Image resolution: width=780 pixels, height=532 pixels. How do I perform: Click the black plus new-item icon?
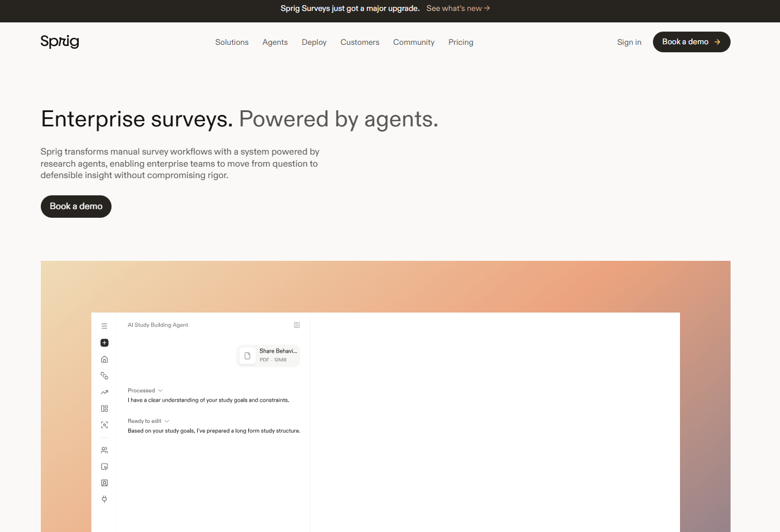tap(104, 343)
